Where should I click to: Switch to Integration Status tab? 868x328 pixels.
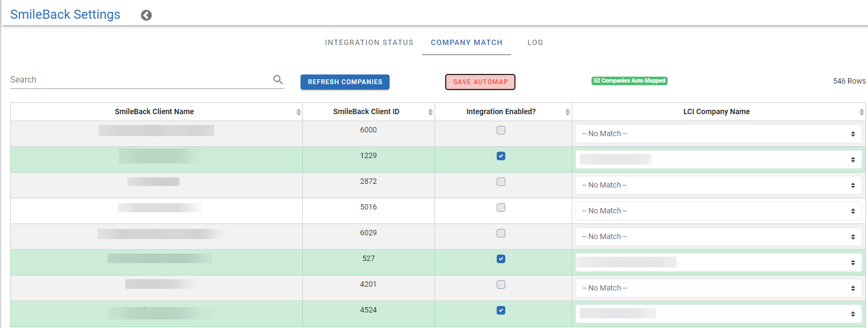tap(369, 42)
